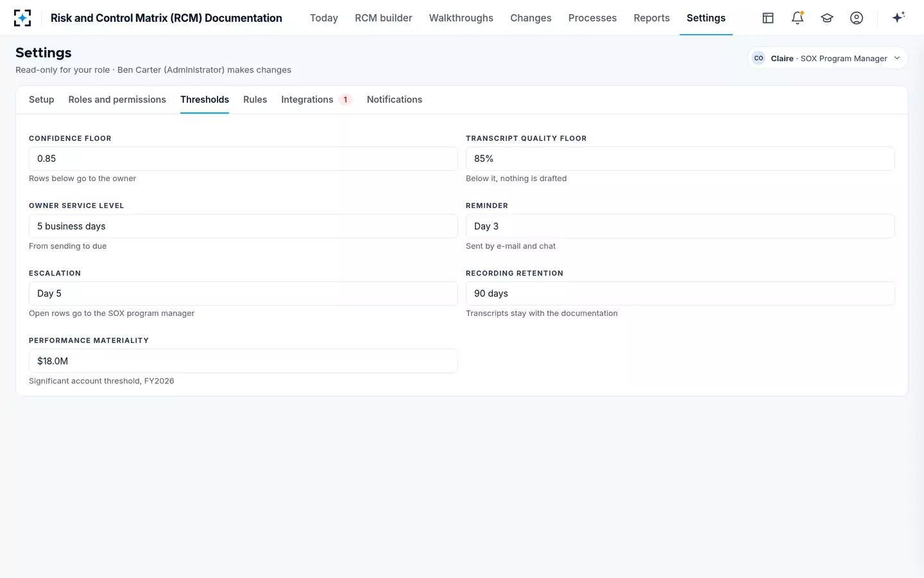Image resolution: width=924 pixels, height=578 pixels.
Task: Expand the Claire SOX Program Manager role dropdown
Action: [827, 58]
